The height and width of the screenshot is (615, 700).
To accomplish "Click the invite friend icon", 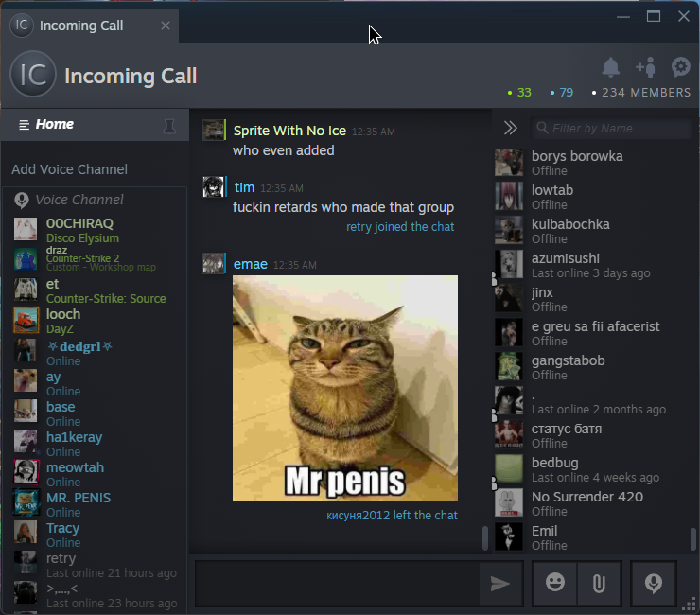I will (x=645, y=67).
